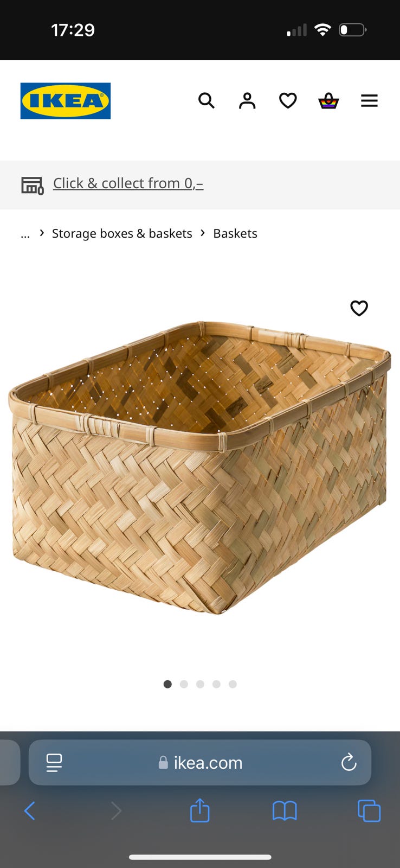This screenshot has width=400, height=868.
Task: Select the third image carousel dot
Action: pyautogui.click(x=200, y=684)
